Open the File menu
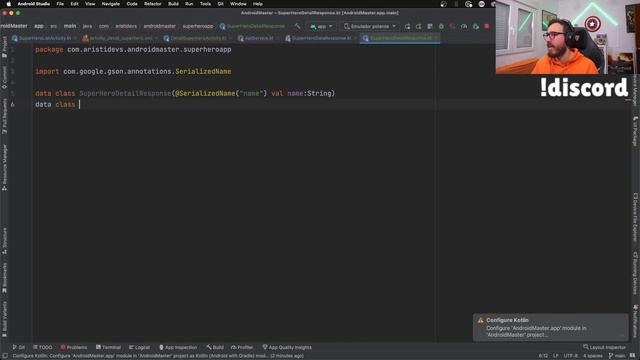The height and width of the screenshot is (360, 640). 60,4
